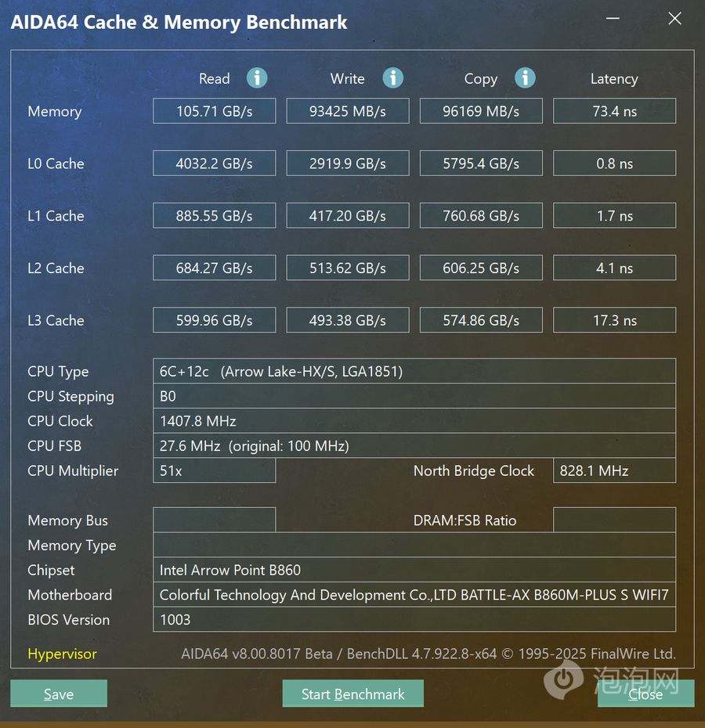Click the Copy column header text
Image resolution: width=705 pixels, height=728 pixels.
480,79
